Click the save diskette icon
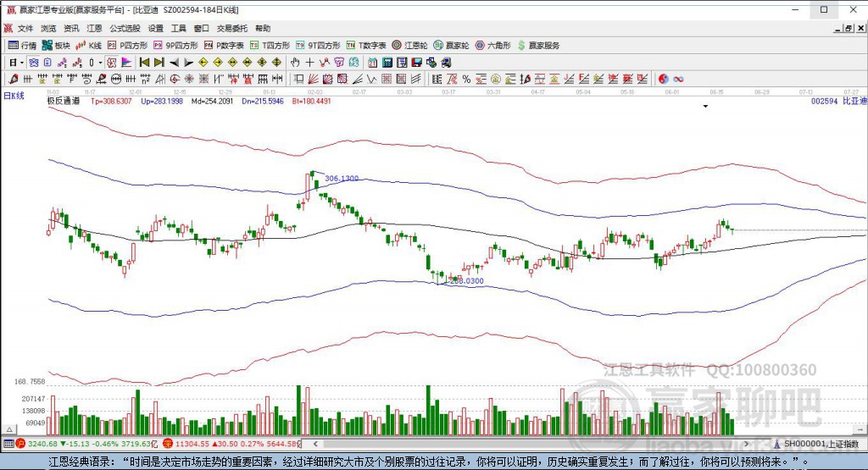The width and height of the screenshot is (868, 470). 416,63
